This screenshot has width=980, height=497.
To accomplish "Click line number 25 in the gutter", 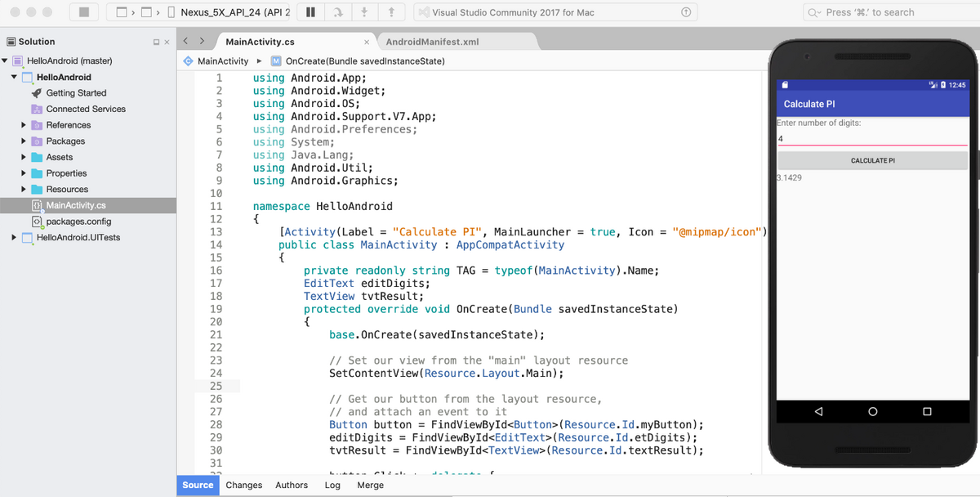I will [216, 386].
